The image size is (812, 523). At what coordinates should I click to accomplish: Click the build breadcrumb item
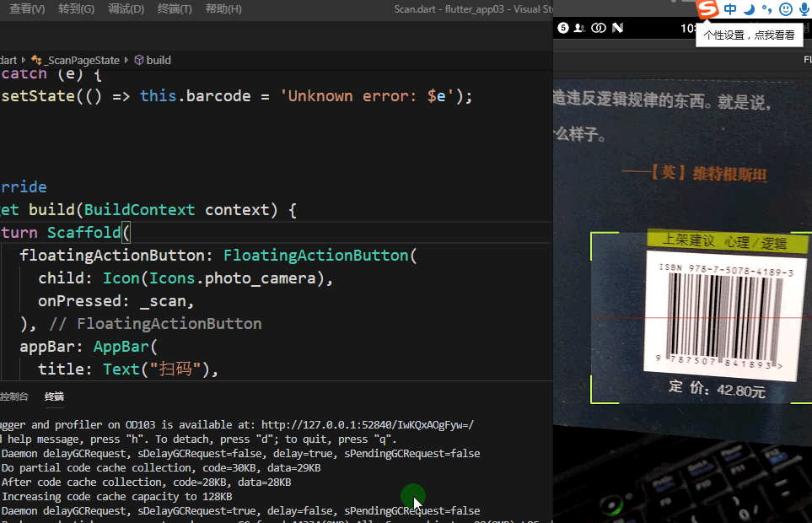(x=159, y=61)
